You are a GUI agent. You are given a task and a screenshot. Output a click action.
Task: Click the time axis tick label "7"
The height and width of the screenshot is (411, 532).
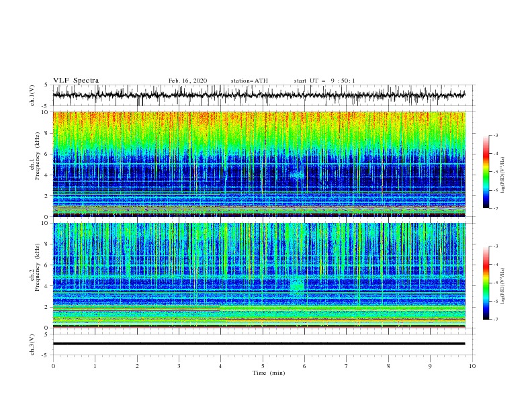[347, 366]
